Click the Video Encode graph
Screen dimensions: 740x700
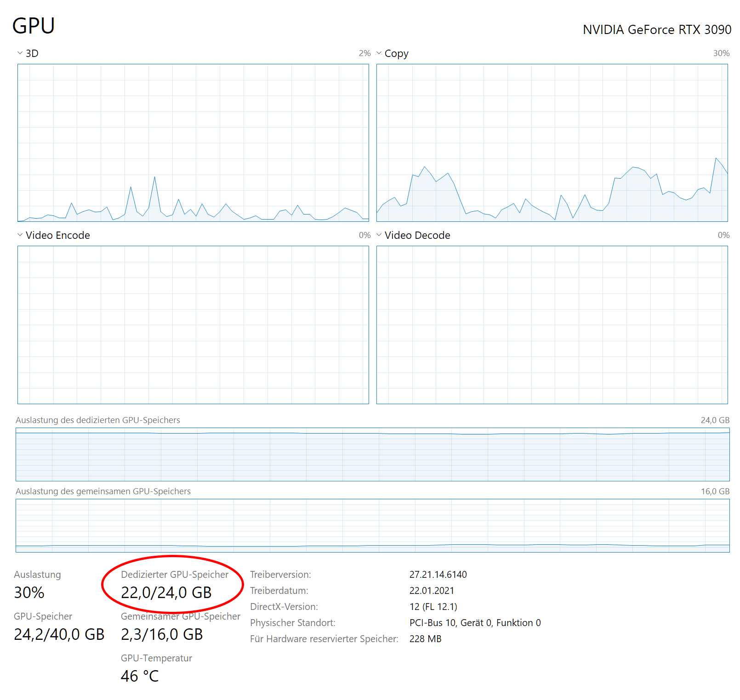pos(193,325)
